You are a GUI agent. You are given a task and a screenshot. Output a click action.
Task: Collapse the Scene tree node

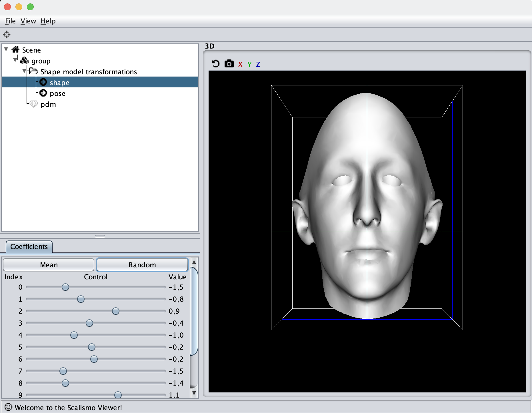[x=6, y=49]
